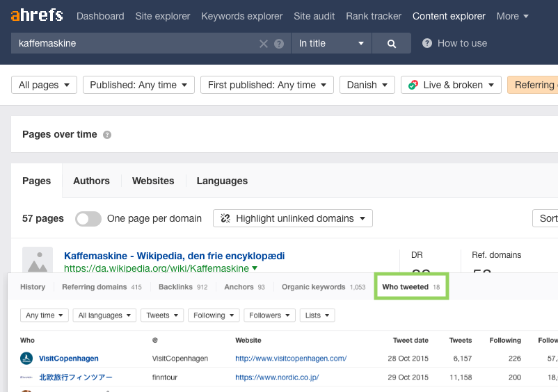Expand the More navigation menu
The image size is (558, 392).
point(513,17)
